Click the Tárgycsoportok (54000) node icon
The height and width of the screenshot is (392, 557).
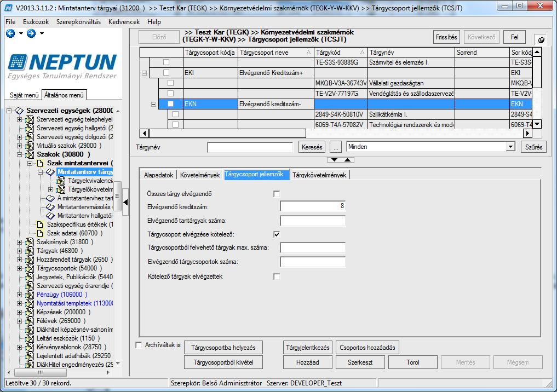(x=30, y=268)
